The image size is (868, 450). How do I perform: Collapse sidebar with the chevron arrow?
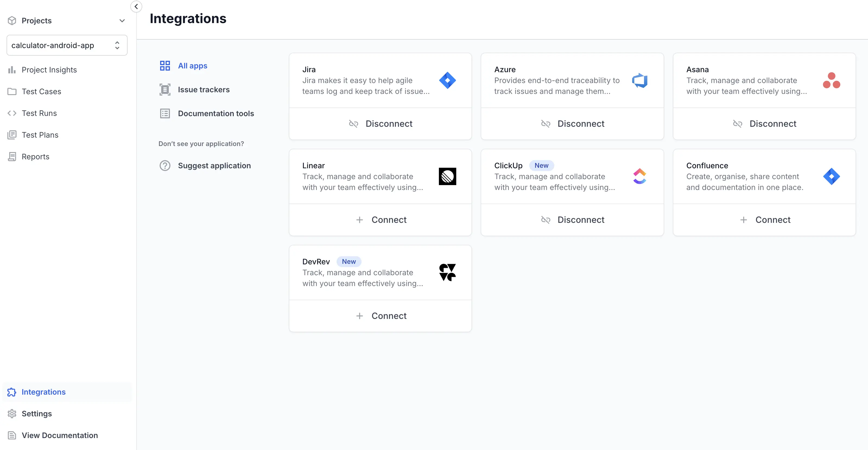click(x=136, y=7)
